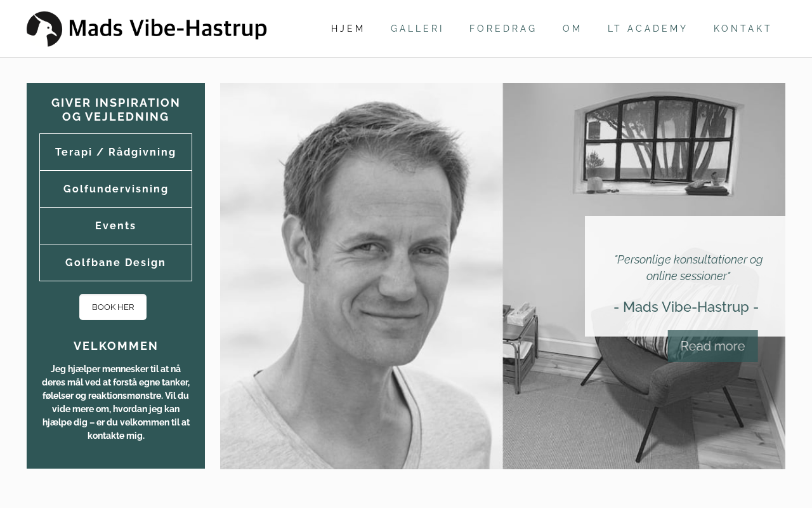Choose Golfbane Design from the sidebar
Viewport: 812px width, 508px height.
(115, 263)
